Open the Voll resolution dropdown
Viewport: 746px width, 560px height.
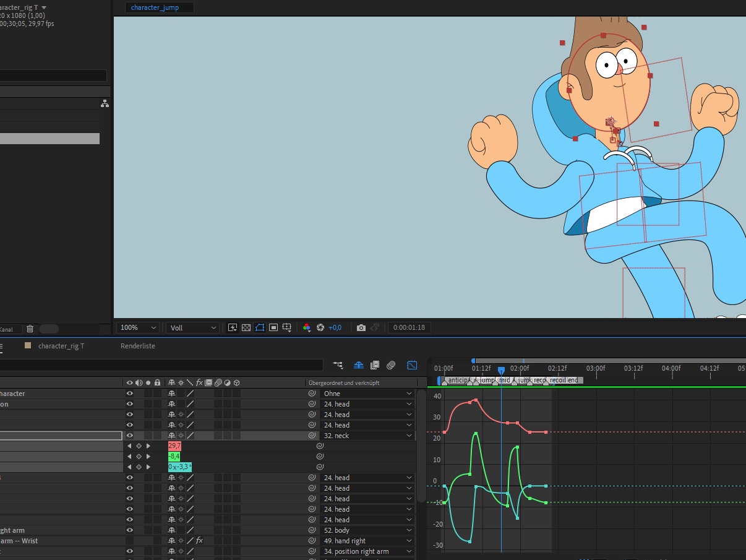(x=193, y=327)
